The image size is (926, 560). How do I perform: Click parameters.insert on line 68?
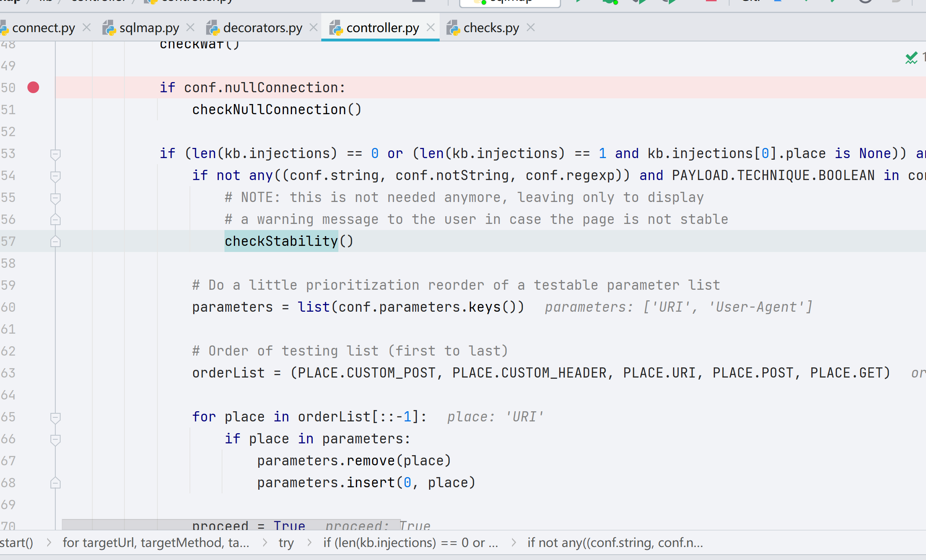(326, 483)
